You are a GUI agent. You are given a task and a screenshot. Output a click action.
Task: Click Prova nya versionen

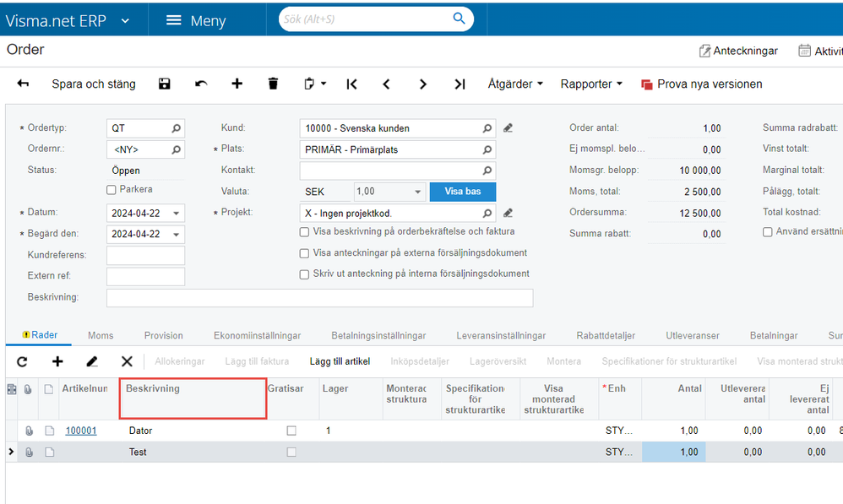pos(702,84)
